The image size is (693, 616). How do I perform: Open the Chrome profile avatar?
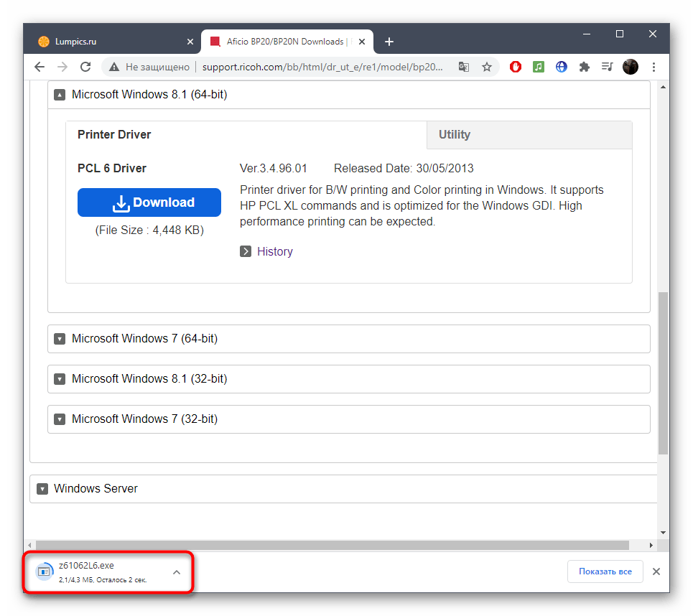(631, 67)
